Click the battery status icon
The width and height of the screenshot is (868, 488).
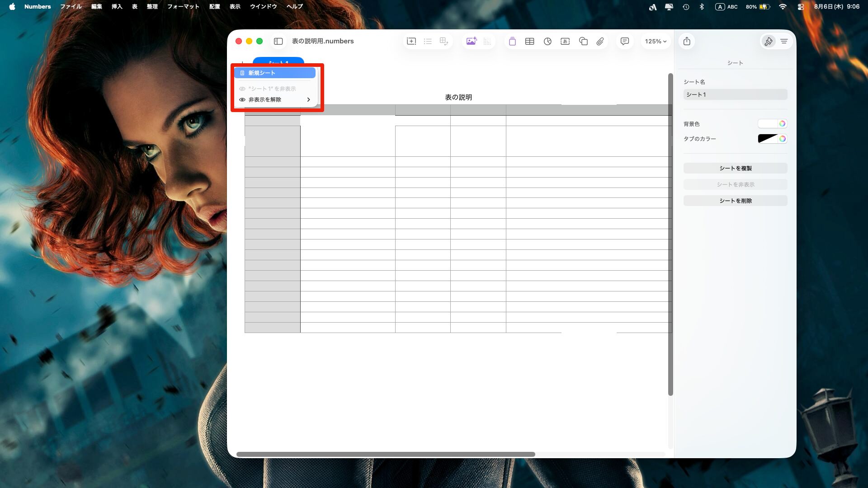[764, 7]
